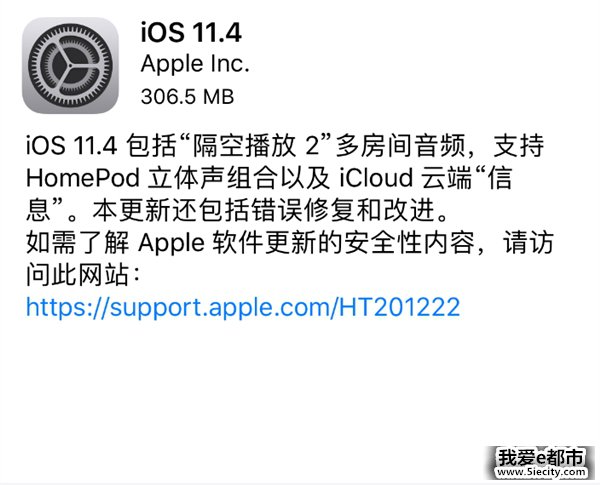
Task: Click the word Apple before 软件更新
Action: 171,243
